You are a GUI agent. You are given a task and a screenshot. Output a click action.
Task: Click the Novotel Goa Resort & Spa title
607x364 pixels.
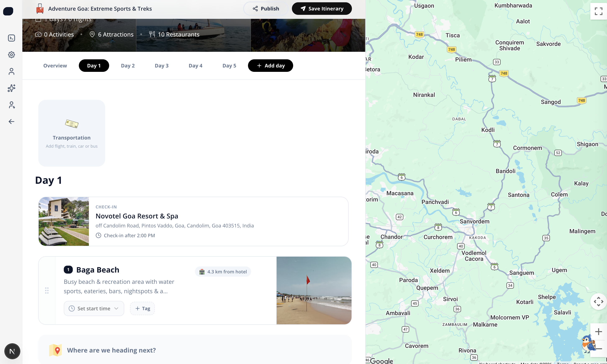(x=137, y=216)
